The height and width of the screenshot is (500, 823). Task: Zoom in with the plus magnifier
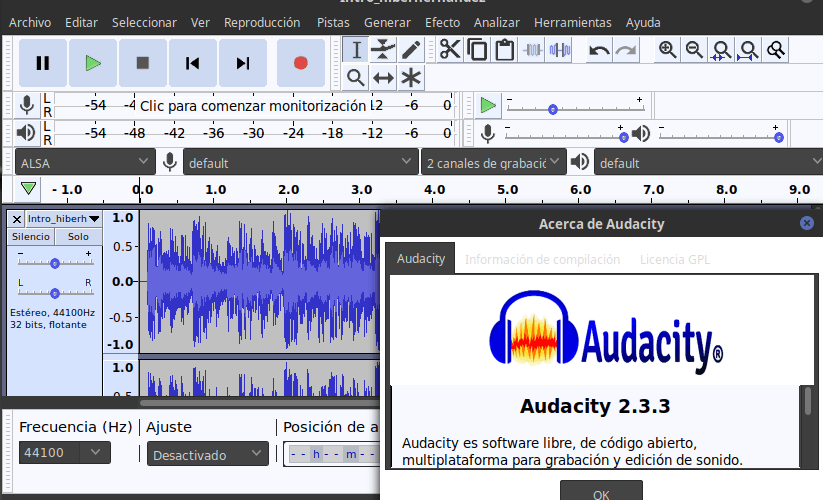click(x=667, y=50)
